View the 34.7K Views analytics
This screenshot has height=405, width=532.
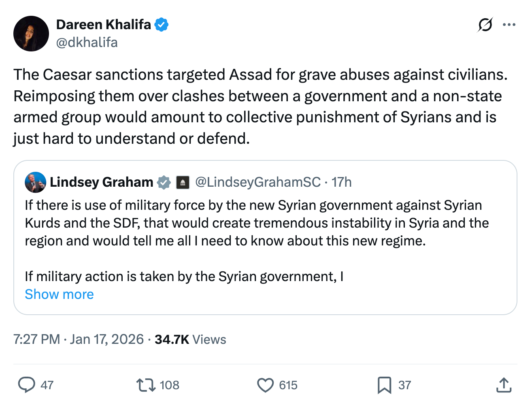(190, 339)
